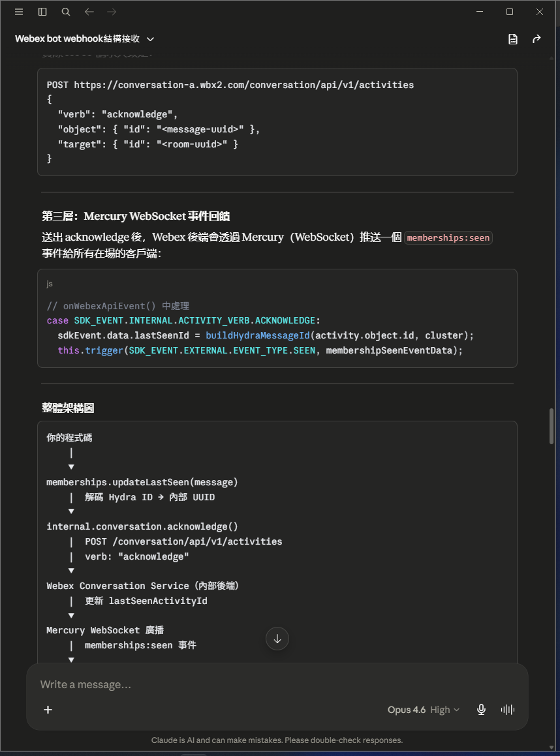Click the Write a message input field
560x756 pixels.
(277, 684)
